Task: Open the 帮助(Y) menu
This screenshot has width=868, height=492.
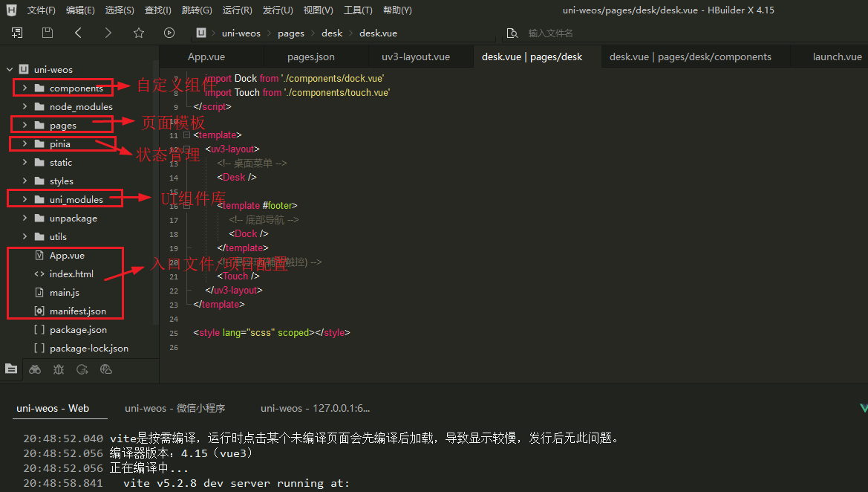Action: click(x=397, y=10)
